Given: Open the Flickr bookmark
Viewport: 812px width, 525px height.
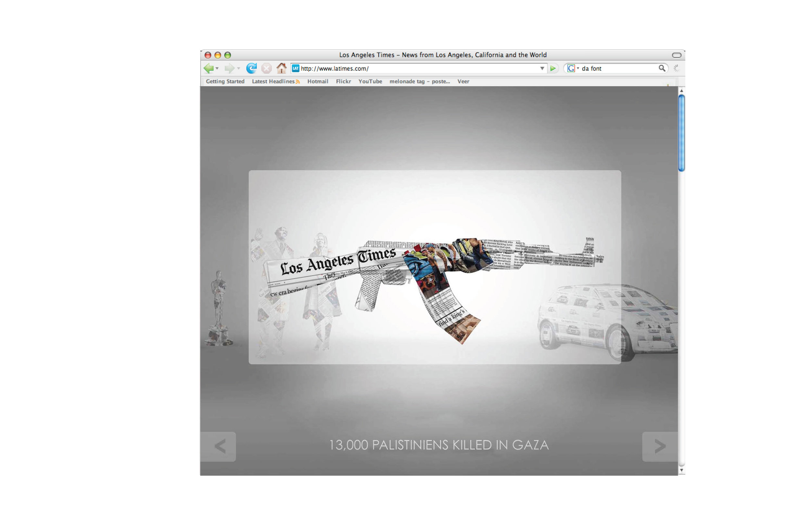Looking at the screenshot, I should [343, 81].
